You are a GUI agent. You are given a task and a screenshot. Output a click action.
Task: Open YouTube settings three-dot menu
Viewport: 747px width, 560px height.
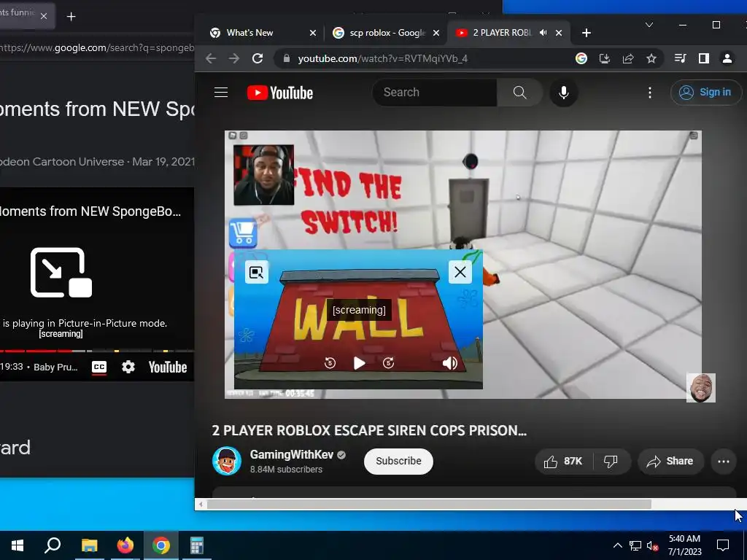coord(650,93)
